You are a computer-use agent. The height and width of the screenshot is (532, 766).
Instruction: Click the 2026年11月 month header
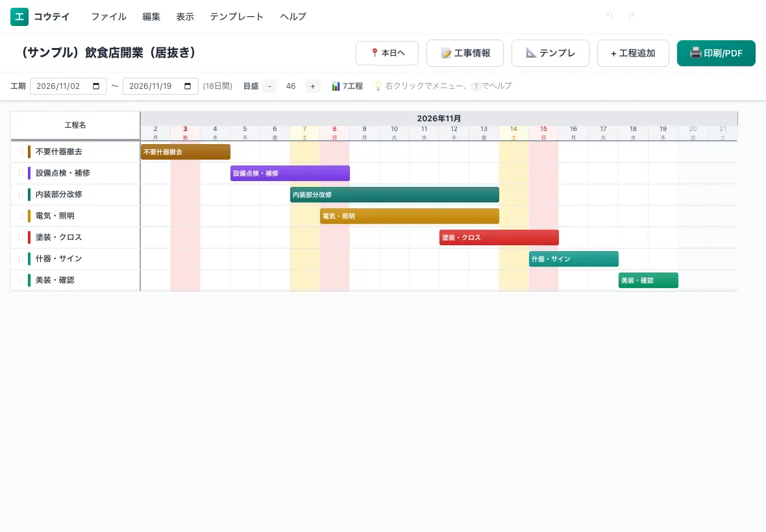(439, 119)
